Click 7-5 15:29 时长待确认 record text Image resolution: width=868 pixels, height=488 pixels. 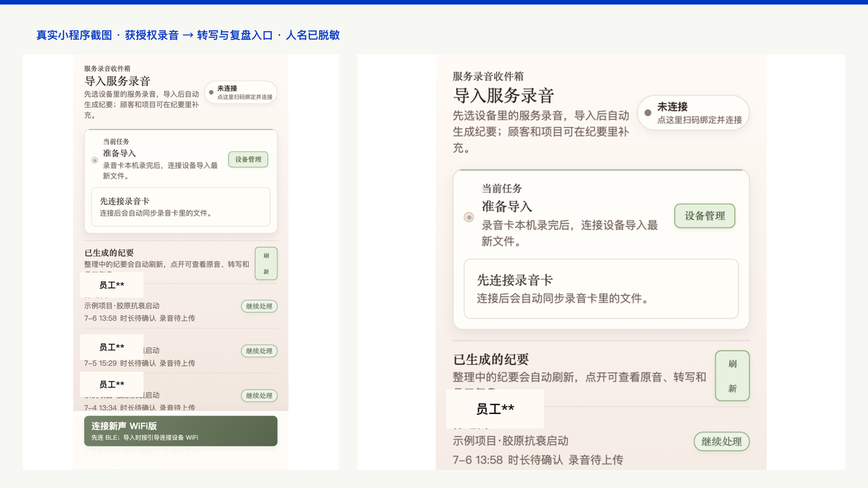(x=140, y=363)
